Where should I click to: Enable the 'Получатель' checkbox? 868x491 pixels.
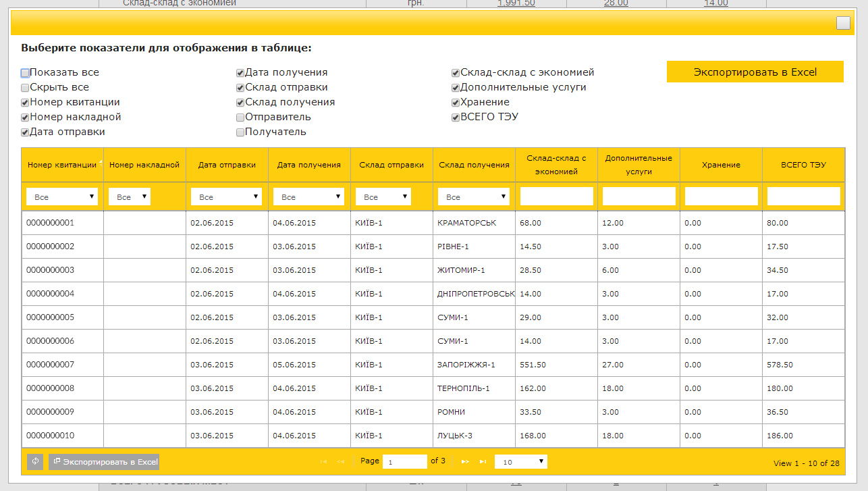point(240,132)
